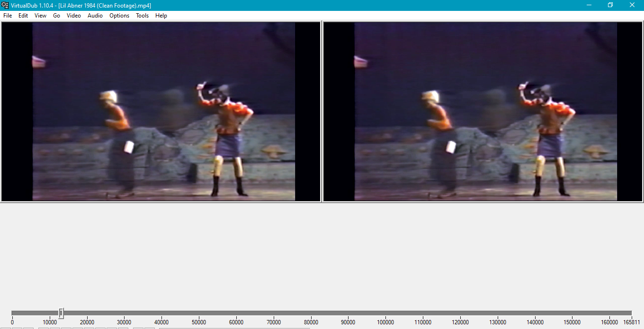The height and width of the screenshot is (329, 644).
Task: Open the Help menu
Action: (x=161, y=16)
